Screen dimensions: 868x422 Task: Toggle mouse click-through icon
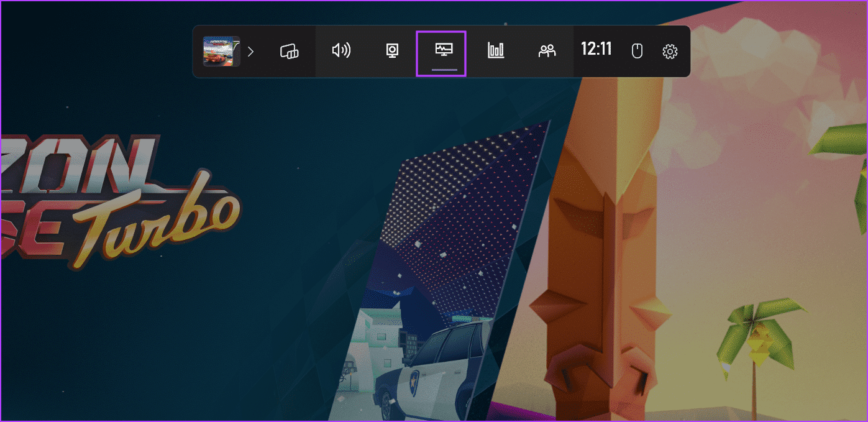point(637,52)
